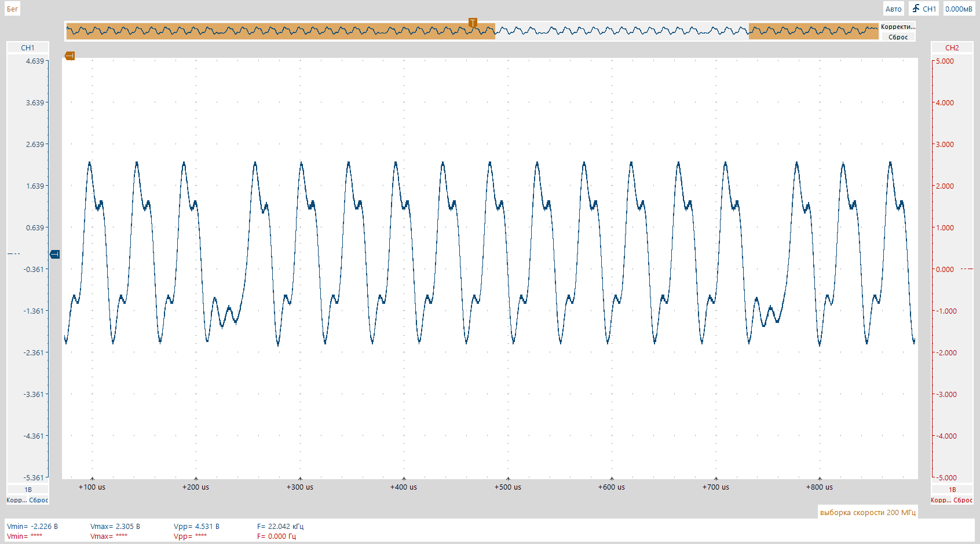Click the CH2 axis value -5.000
This screenshot has height=544, width=980.
(946, 477)
